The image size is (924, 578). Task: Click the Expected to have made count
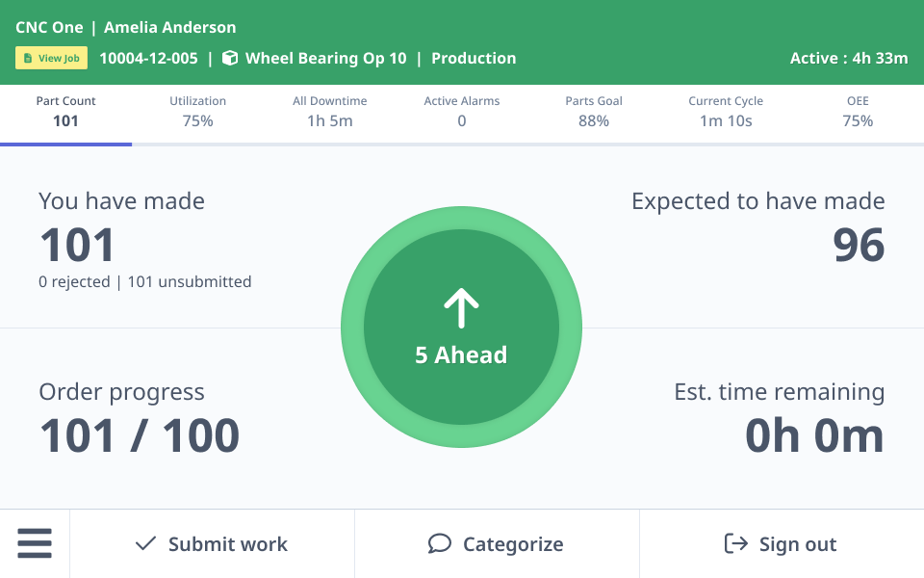[x=859, y=245]
